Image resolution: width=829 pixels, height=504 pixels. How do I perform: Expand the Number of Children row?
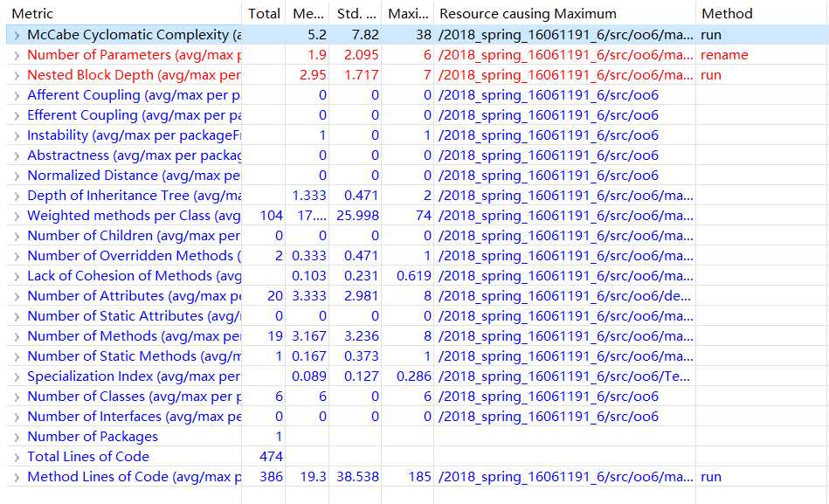[x=17, y=237]
